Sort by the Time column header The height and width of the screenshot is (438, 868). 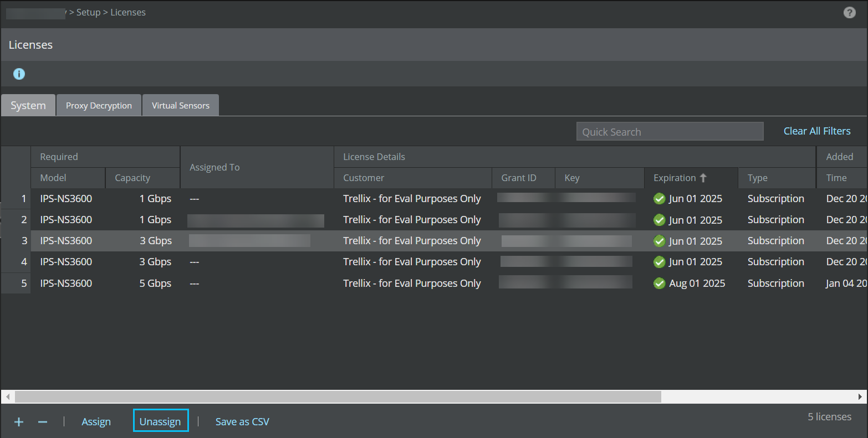[x=842, y=178]
